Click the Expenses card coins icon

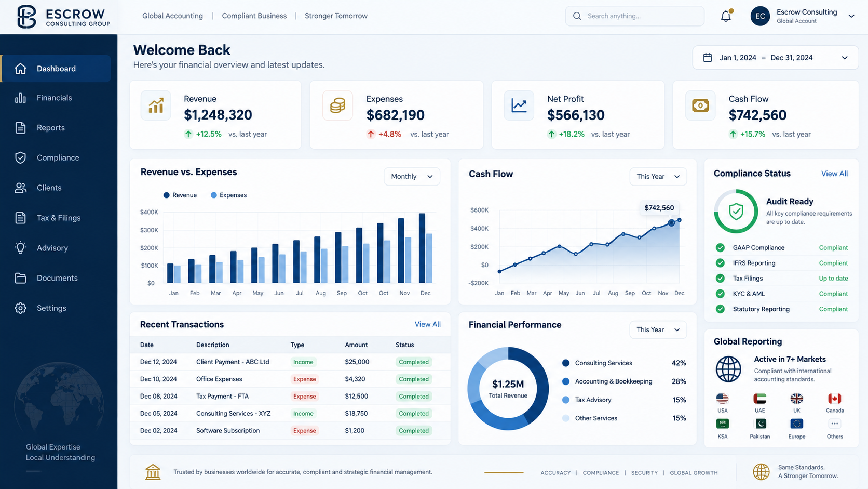click(337, 105)
